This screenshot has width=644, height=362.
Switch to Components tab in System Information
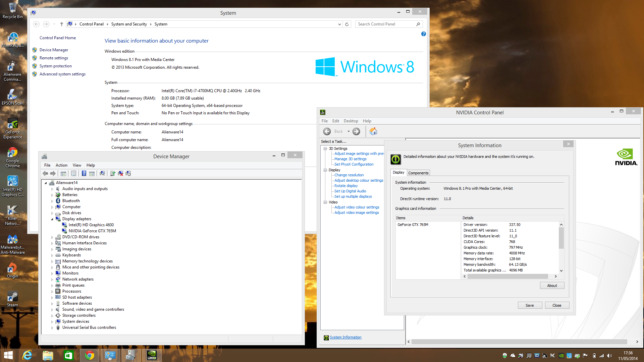pos(418,173)
